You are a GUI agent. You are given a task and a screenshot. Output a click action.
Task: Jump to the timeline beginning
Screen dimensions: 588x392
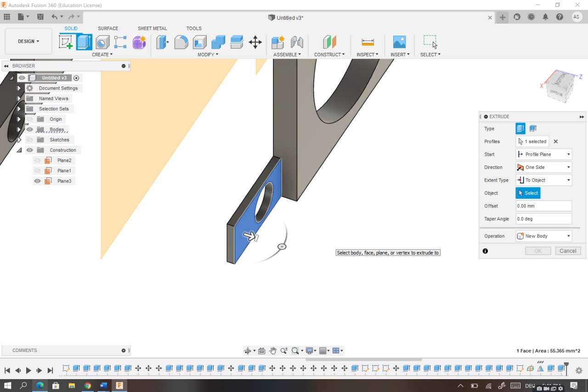[7, 370]
